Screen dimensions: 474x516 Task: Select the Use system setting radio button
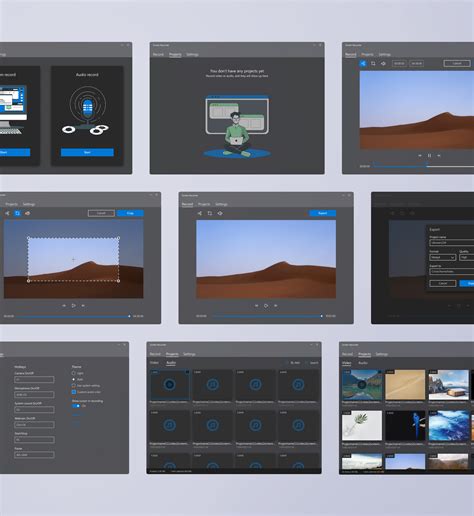tap(74, 385)
